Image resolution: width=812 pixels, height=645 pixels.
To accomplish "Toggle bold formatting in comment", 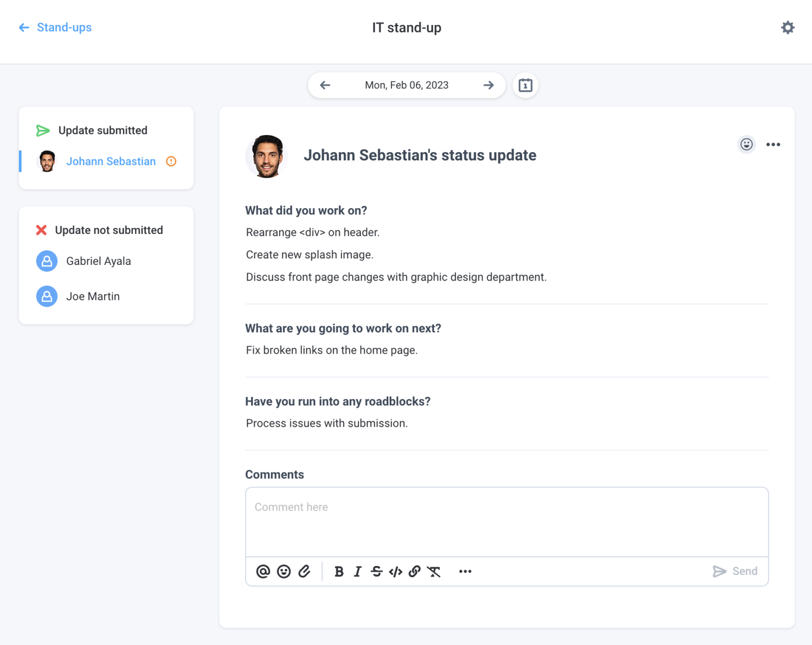I will 339,572.
